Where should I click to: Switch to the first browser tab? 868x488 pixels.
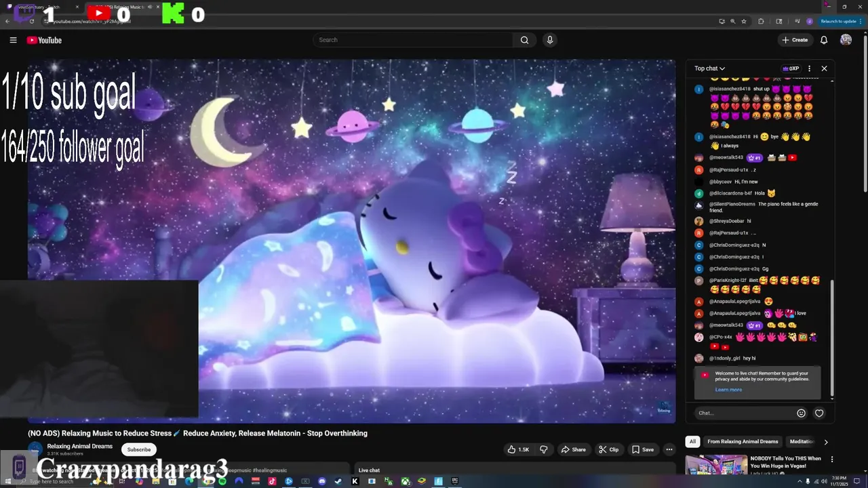[42, 7]
